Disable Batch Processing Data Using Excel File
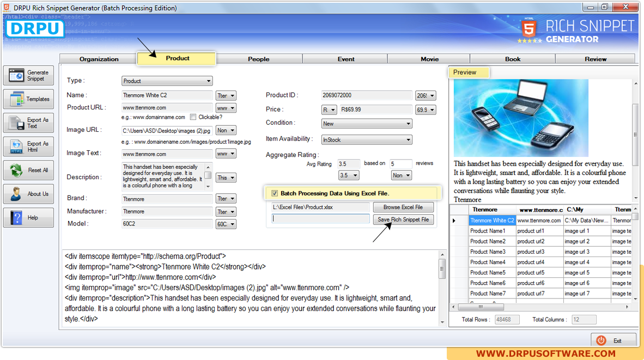The image size is (644, 360). [275, 193]
